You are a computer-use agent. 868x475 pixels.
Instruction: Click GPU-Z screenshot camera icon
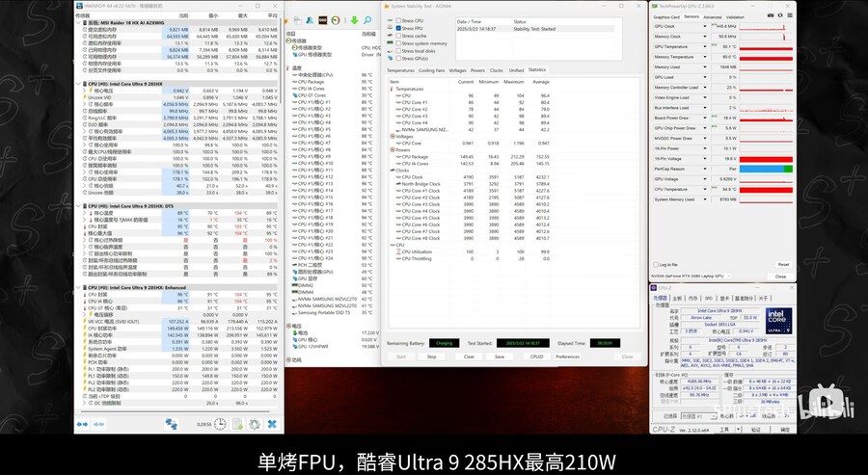[771, 16]
